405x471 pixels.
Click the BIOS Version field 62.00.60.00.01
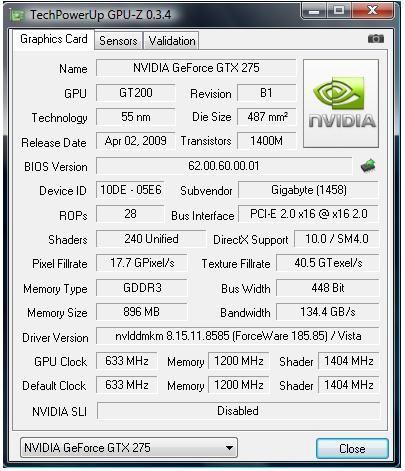(224, 166)
